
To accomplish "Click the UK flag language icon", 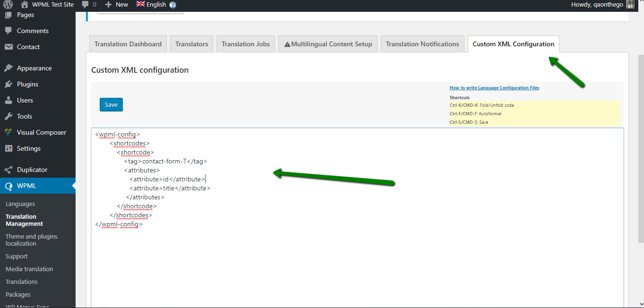I will [x=140, y=4].
